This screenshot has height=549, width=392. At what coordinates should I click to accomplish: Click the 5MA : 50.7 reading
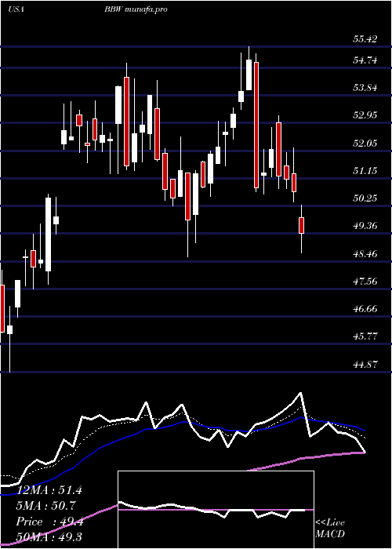pos(45,506)
